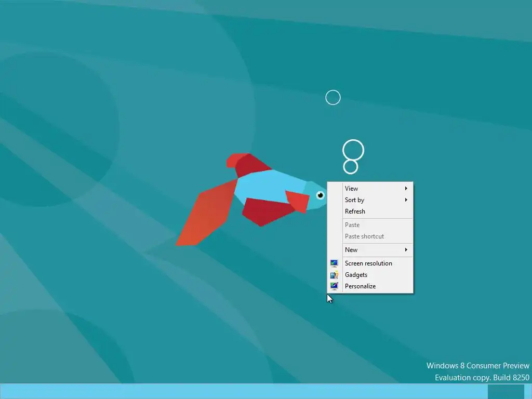Click the Gadgets icon in the menu

(334, 275)
